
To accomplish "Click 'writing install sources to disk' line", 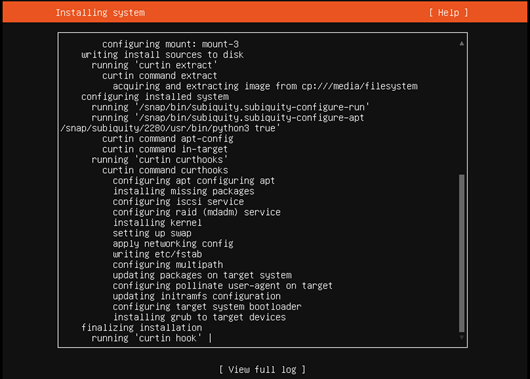I will click(x=162, y=55).
